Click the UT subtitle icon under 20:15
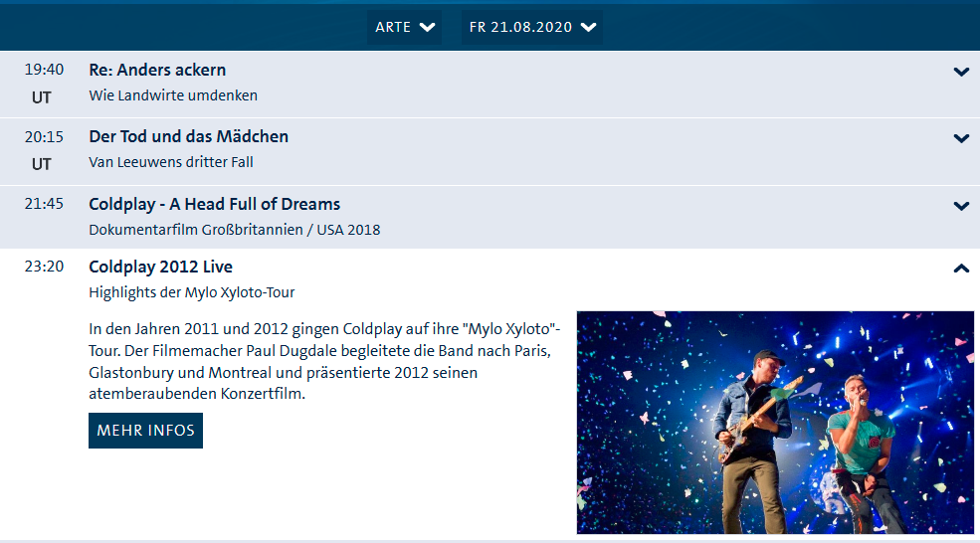 [42, 164]
